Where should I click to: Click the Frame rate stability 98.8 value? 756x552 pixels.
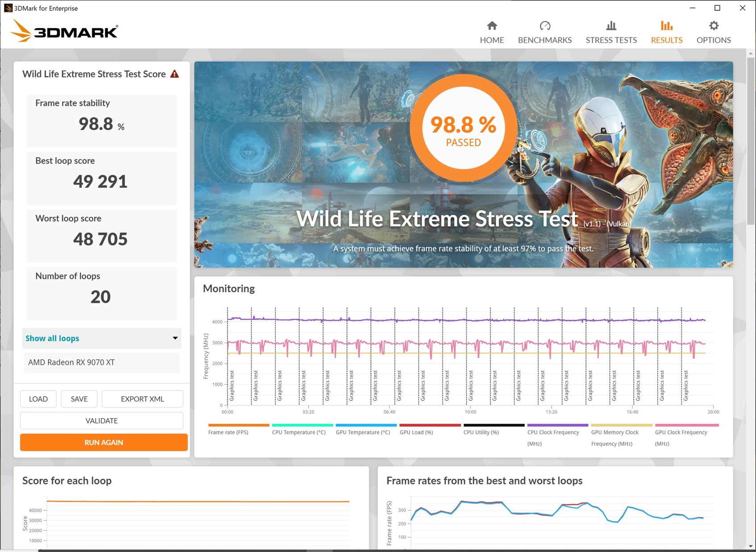101,124
